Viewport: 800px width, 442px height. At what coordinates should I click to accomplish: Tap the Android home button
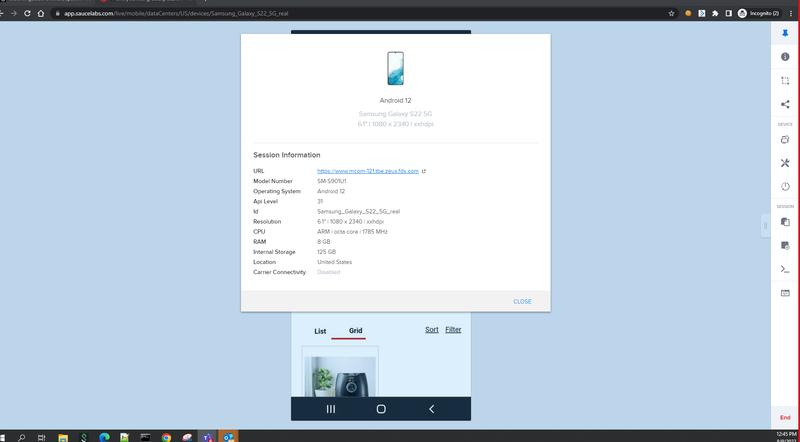click(x=381, y=409)
